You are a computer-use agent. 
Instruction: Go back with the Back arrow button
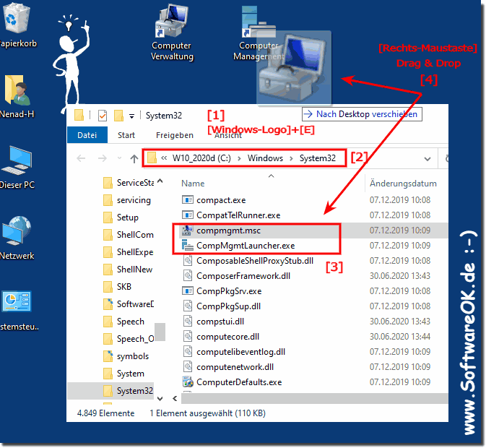point(81,158)
